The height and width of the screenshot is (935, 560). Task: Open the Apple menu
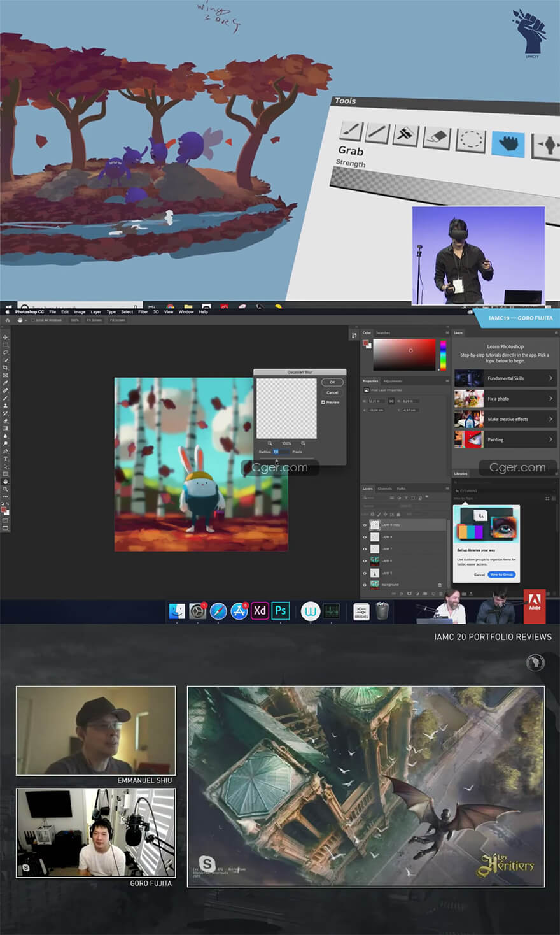click(8, 312)
